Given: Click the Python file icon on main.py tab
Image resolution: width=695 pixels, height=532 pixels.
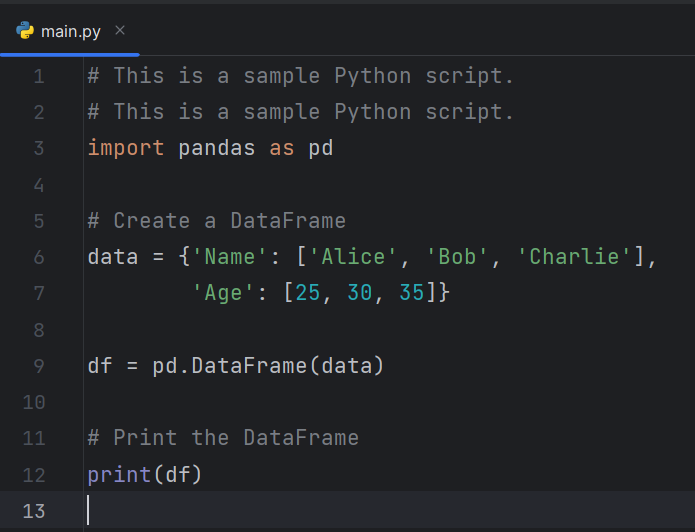Looking at the screenshot, I should pyautogui.click(x=25, y=31).
